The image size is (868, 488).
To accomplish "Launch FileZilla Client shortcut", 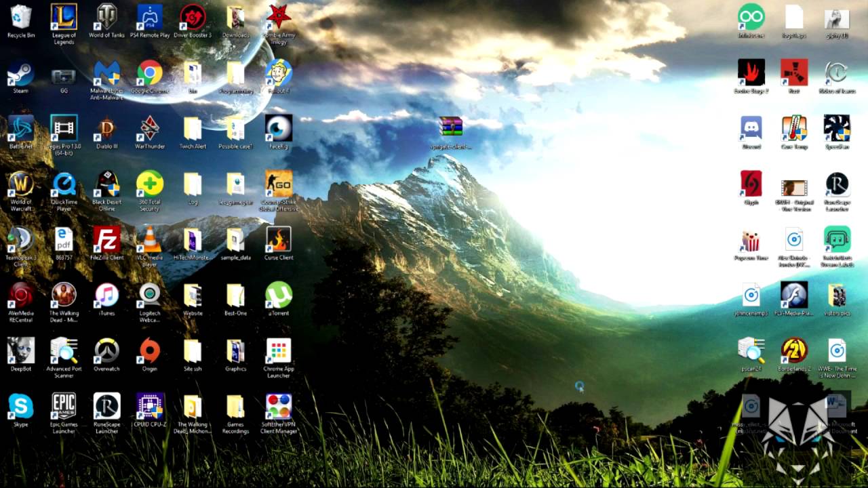I will tap(106, 239).
